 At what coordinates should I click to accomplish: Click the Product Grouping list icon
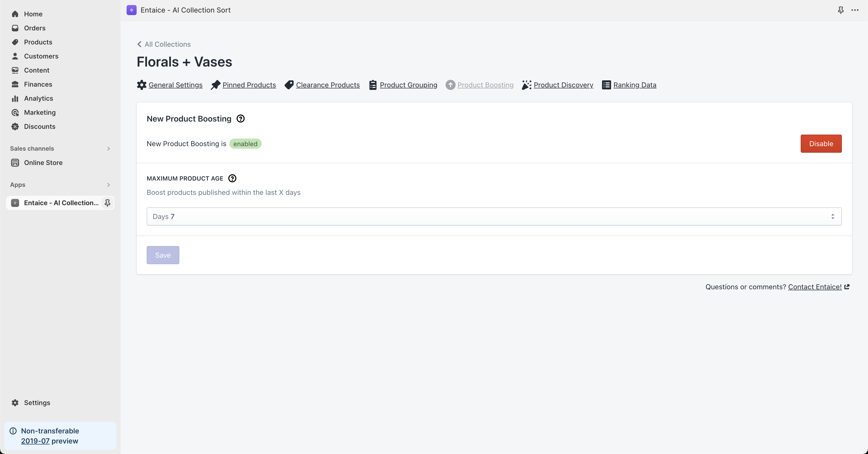click(372, 85)
